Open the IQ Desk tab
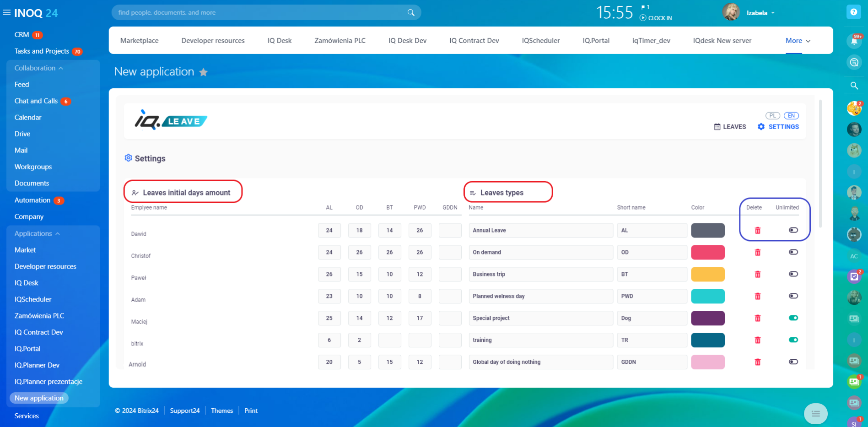The height and width of the screenshot is (427, 868). pyautogui.click(x=280, y=41)
